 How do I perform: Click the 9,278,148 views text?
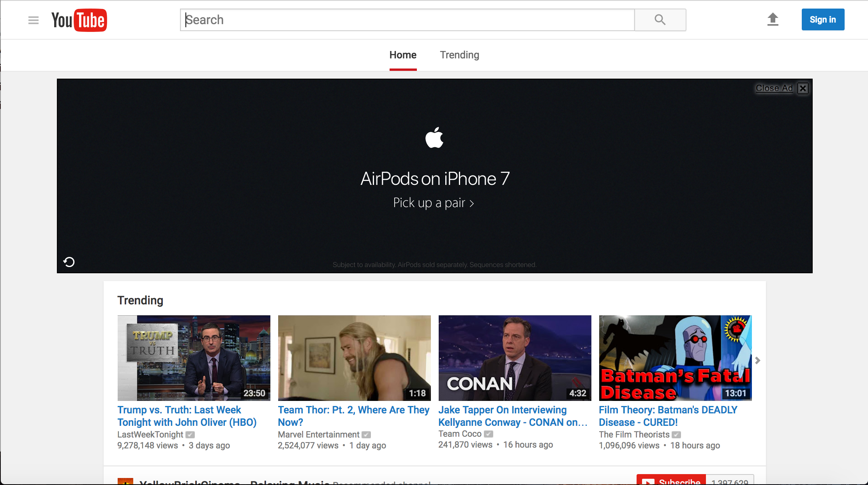click(148, 446)
